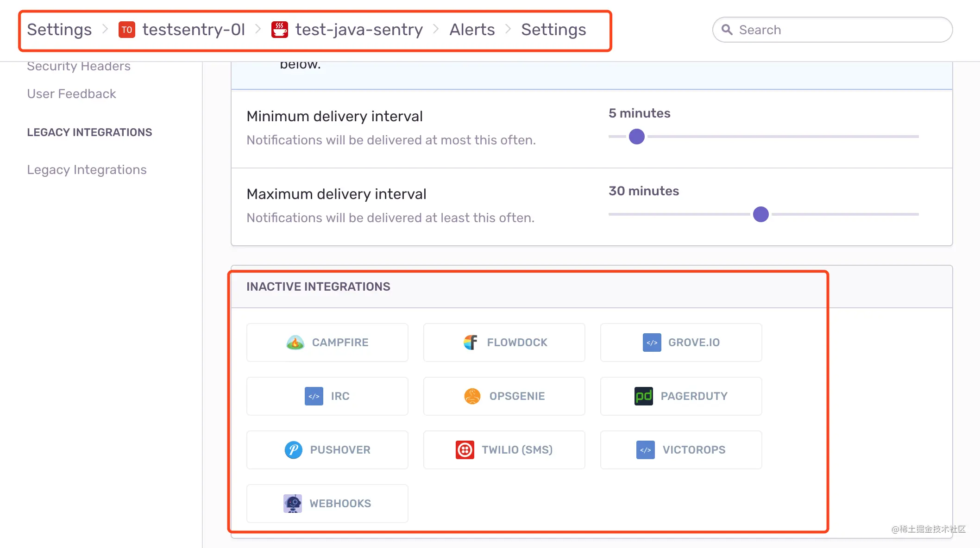Select User Feedback in the sidebar
Screen dimensions: 980x548
[71, 93]
